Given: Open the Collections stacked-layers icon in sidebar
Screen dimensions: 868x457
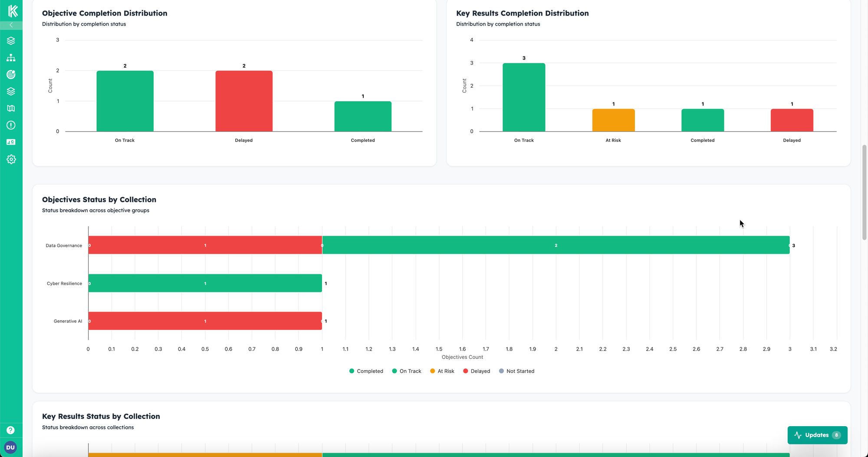Looking at the screenshot, I should coord(11,41).
